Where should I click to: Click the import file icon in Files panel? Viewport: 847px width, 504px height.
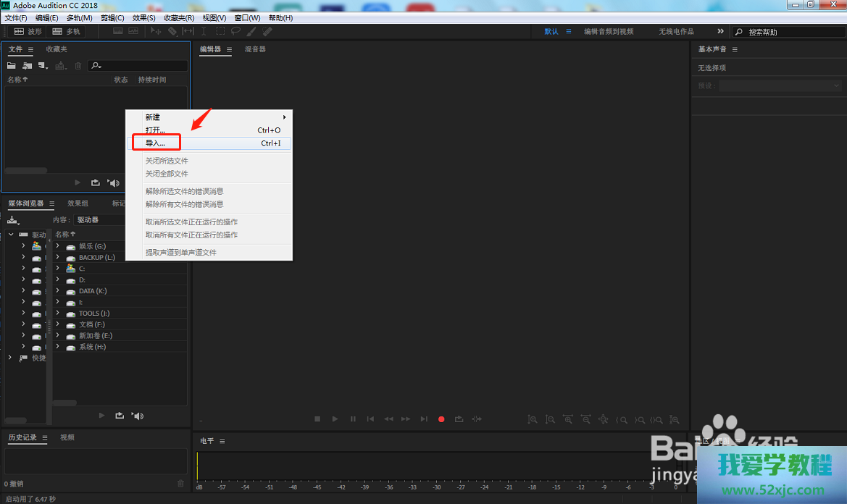[27, 66]
